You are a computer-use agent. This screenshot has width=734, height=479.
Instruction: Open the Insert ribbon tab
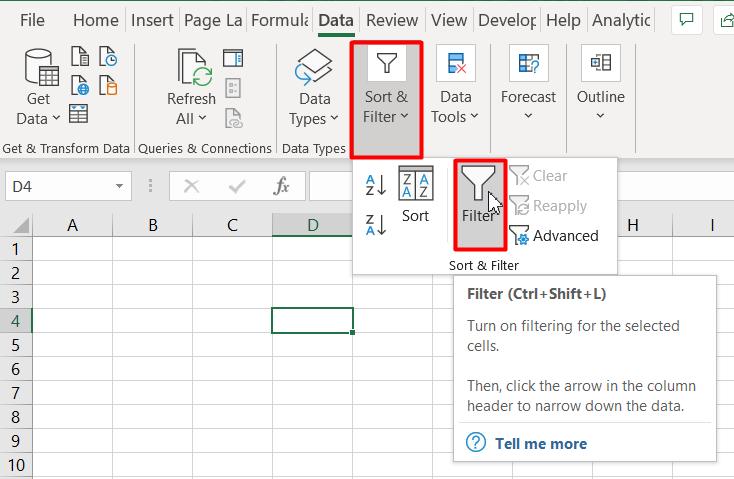click(152, 20)
